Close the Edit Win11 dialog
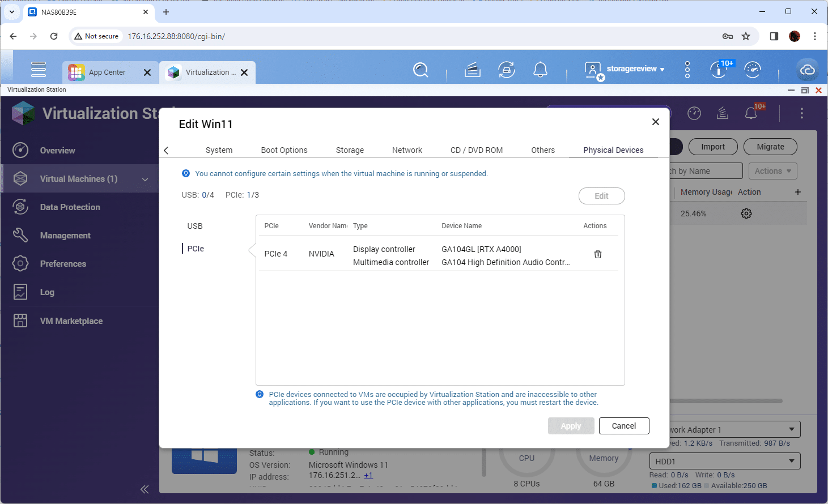Screen dimensions: 828x504 (x=656, y=122)
